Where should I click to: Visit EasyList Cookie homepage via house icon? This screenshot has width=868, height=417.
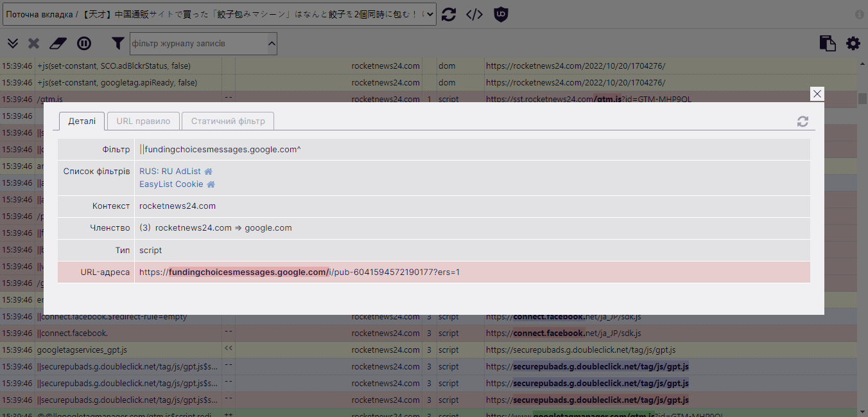point(210,184)
